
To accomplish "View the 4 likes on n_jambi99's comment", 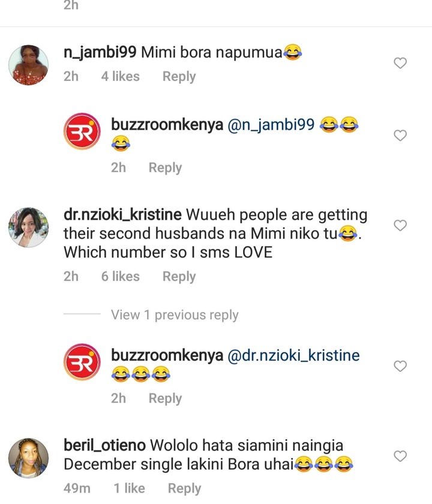I will [x=120, y=77].
